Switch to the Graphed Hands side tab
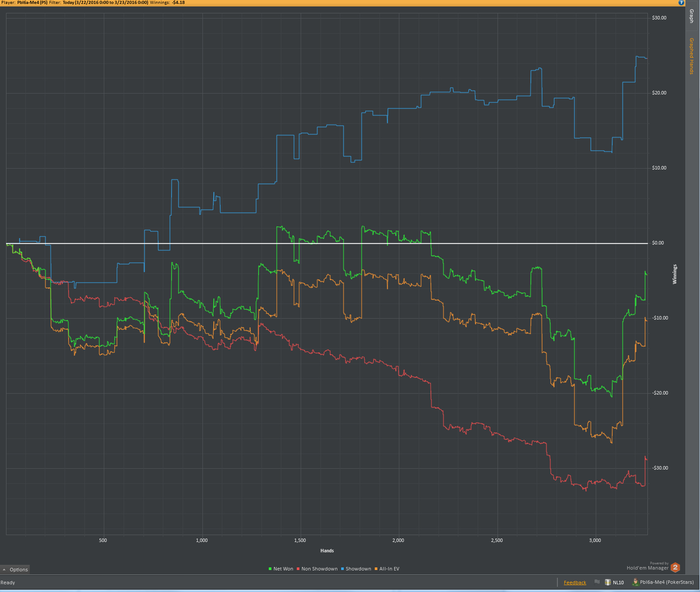Viewport: 700px width, 592px height. point(692,56)
